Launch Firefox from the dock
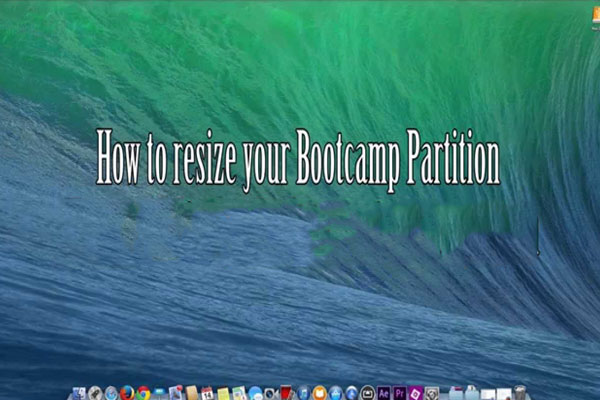The height and width of the screenshot is (400, 600). pyautogui.click(x=127, y=393)
